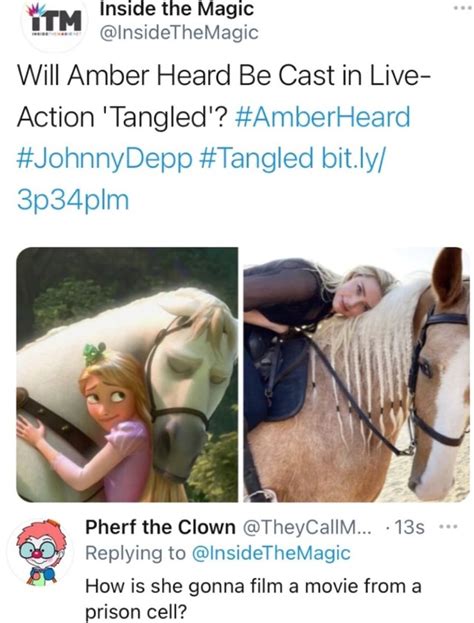This screenshot has width=474, height=623.
Task: Open the Inside the Magic display name
Action: click(177, 9)
